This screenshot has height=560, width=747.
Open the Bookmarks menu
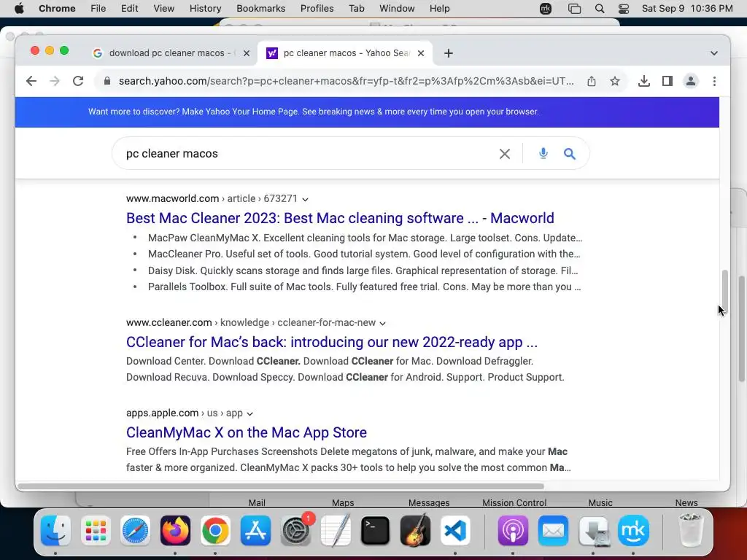(x=260, y=9)
